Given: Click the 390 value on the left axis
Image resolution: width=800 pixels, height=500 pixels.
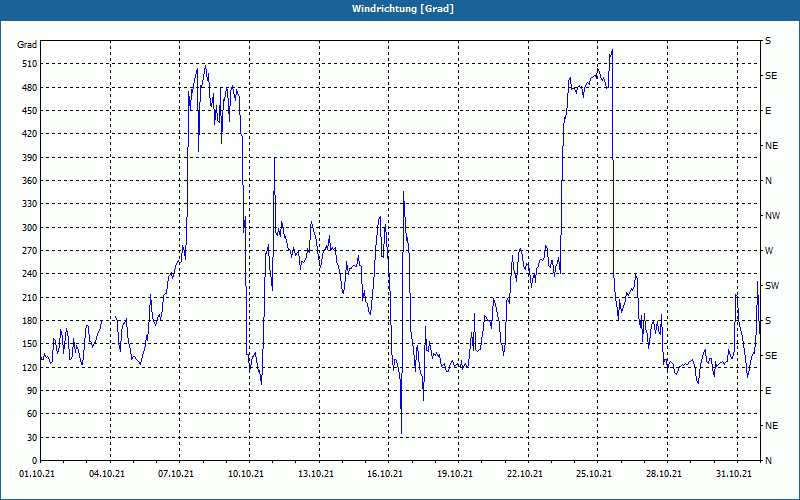Looking at the screenshot, I should pos(31,158).
